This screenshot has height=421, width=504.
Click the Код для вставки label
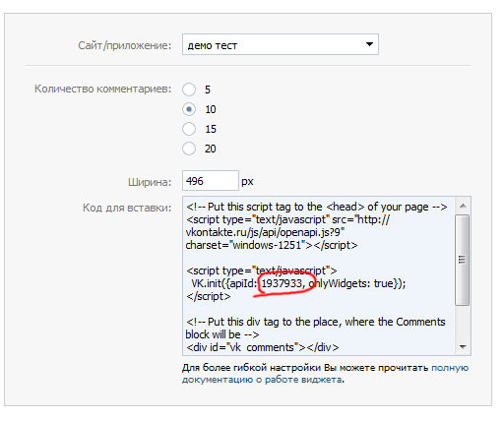click(x=127, y=208)
